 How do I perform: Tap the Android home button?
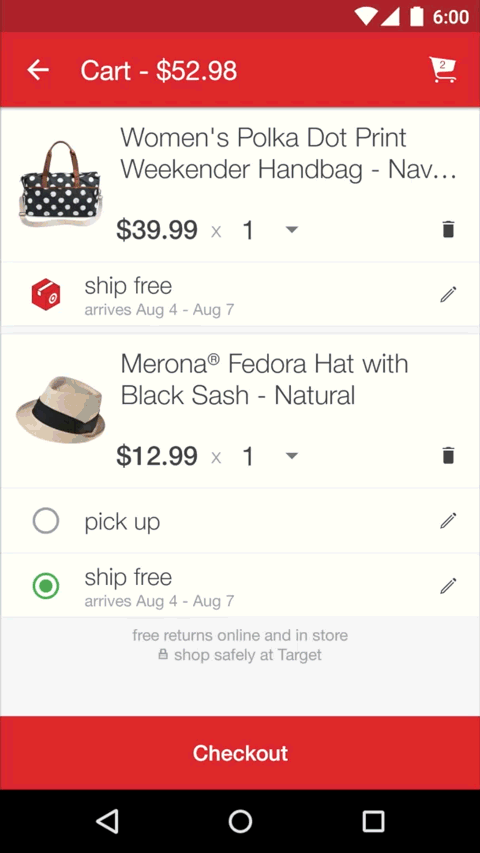coord(240,821)
